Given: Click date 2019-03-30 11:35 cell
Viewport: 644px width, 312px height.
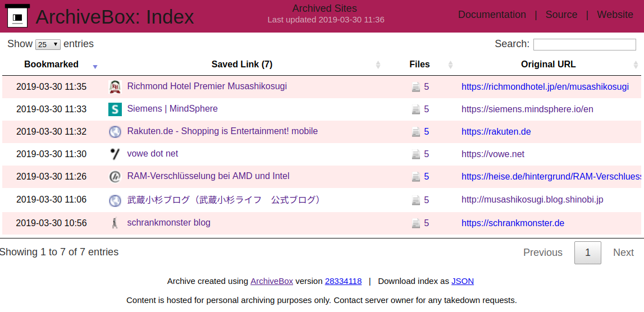Looking at the screenshot, I should click(51, 86).
